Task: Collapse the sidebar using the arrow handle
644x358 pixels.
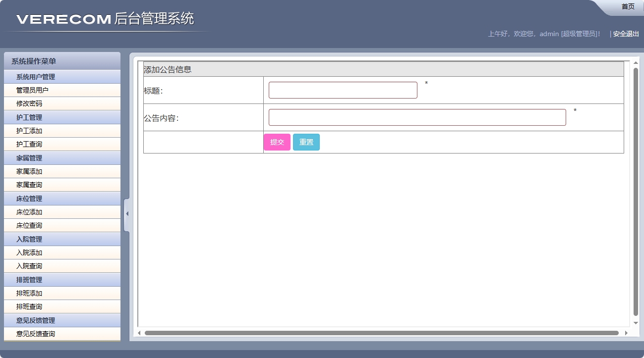Action: click(127, 213)
